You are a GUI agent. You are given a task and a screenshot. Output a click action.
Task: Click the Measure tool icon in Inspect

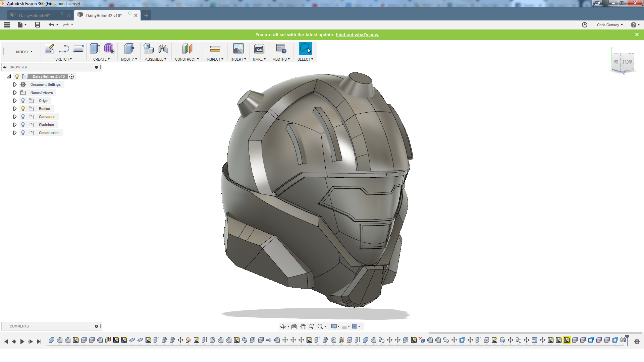[215, 49]
